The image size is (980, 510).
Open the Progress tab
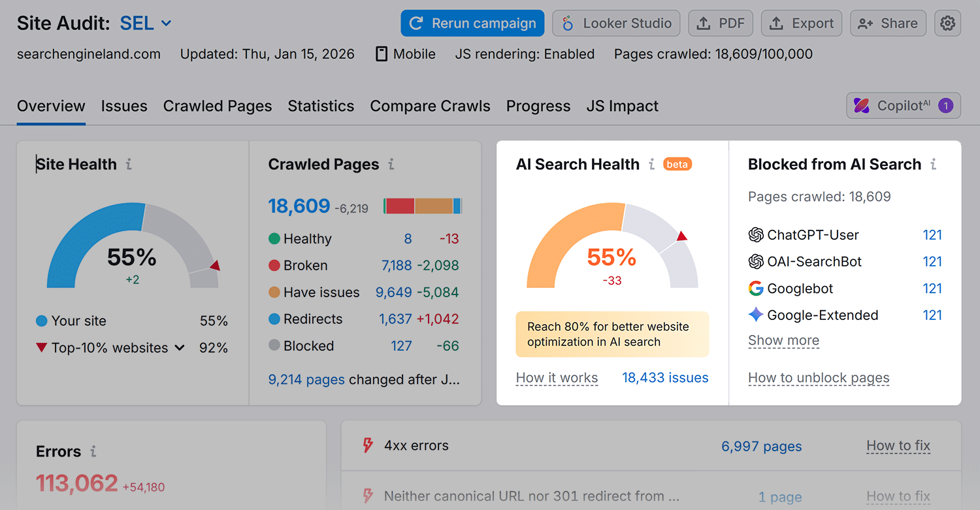(538, 106)
